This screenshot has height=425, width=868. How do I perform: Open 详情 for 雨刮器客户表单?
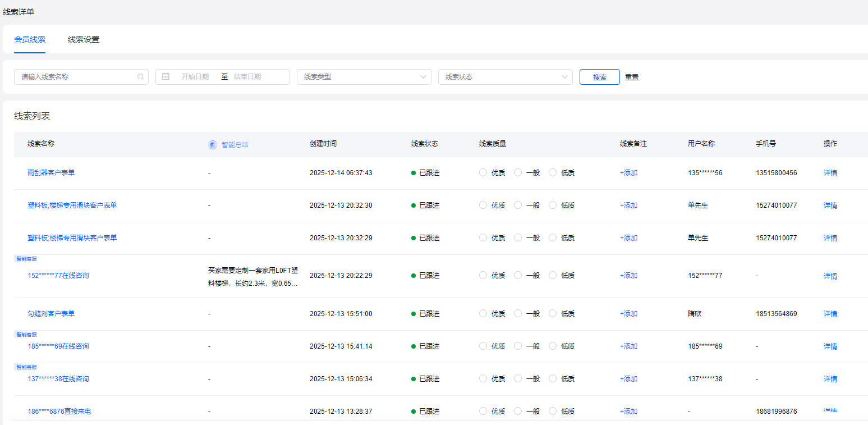coord(830,173)
